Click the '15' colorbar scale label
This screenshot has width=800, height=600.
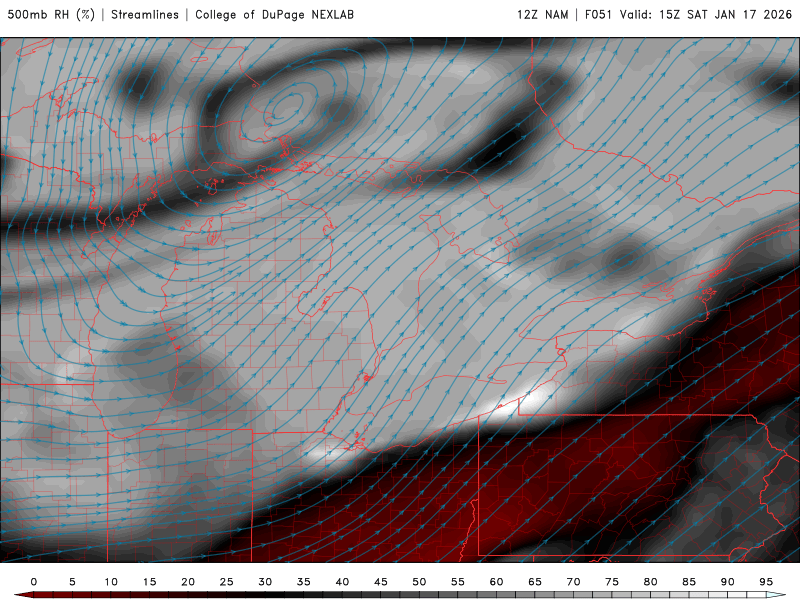[149, 582]
